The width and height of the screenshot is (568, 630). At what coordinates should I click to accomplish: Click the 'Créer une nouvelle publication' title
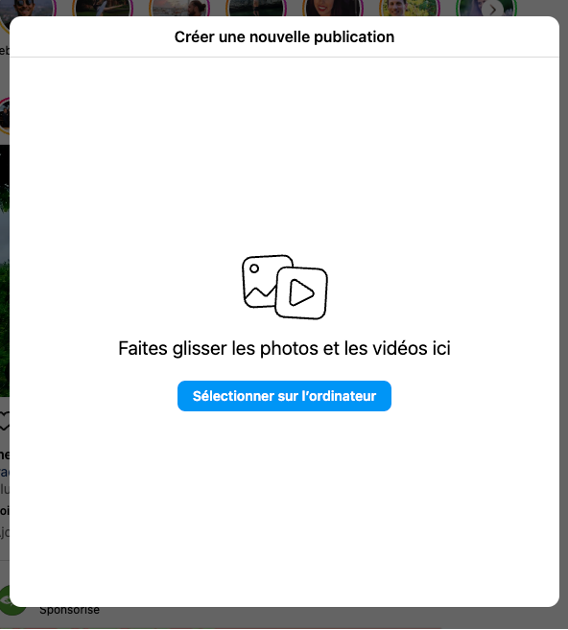point(284,37)
